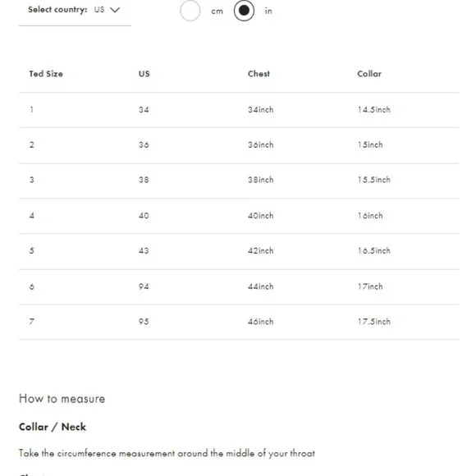Click the 17inch collar cell

pyautogui.click(x=370, y=286)
